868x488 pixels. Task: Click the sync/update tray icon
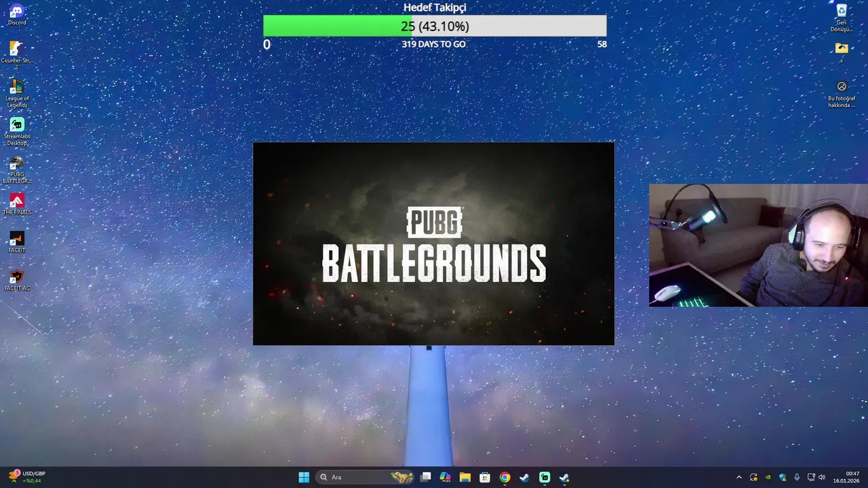pyautogui.click(x=753, y=477)
